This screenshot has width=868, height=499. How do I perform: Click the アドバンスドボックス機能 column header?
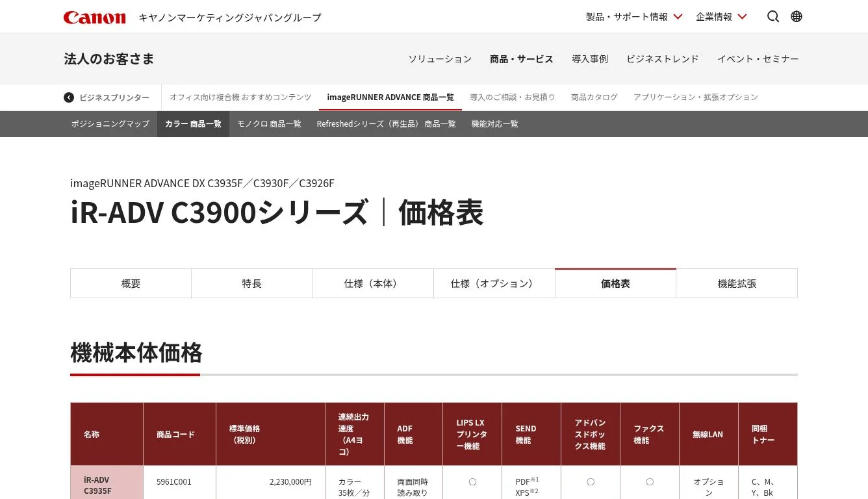(591, 434)
